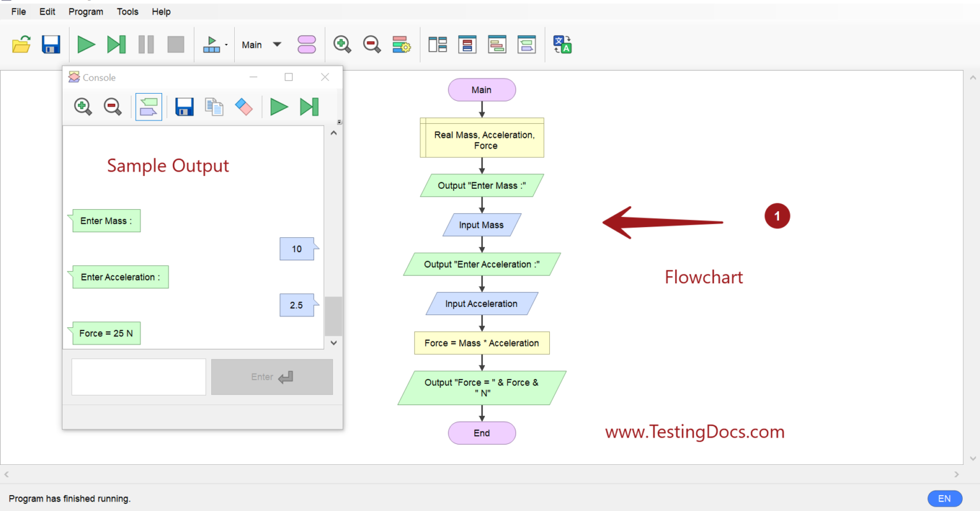Open the Tools menu

point(127,11)
